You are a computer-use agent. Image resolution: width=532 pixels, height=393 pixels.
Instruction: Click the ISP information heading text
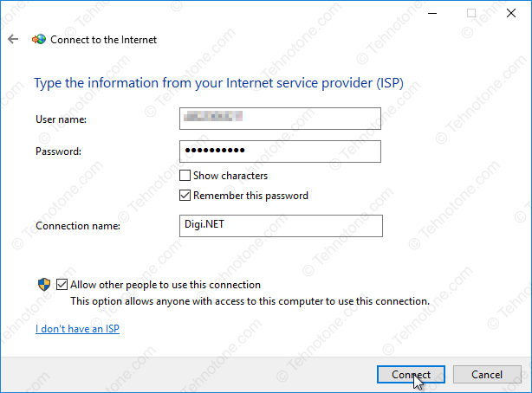point(219,83)
